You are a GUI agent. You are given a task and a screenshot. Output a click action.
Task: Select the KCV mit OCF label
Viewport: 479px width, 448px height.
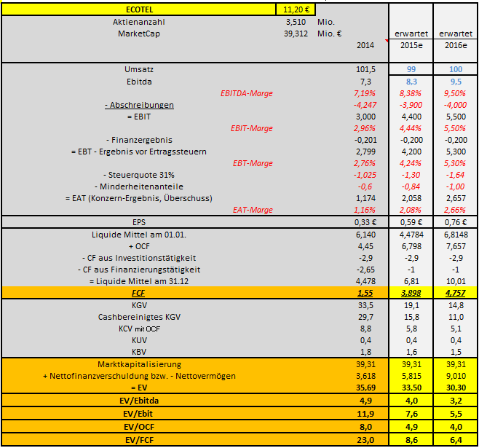tap(139, 329)
